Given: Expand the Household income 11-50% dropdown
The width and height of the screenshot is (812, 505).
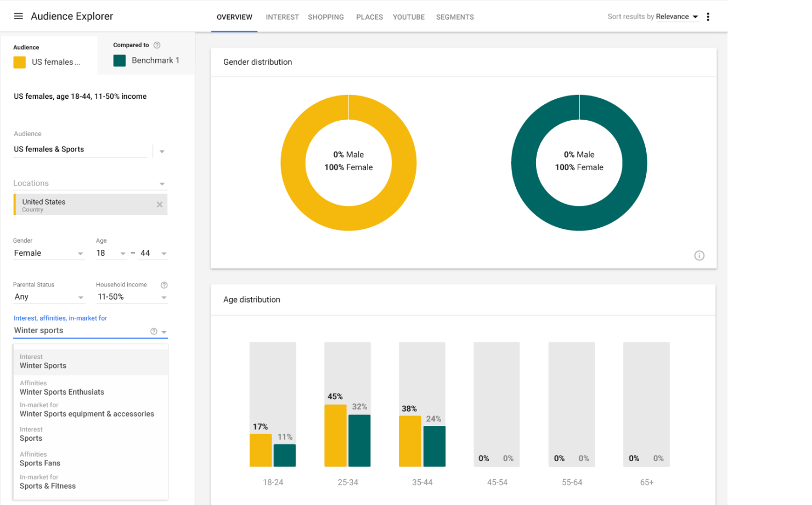Looking at the screenshot, I should coord(132,297).
